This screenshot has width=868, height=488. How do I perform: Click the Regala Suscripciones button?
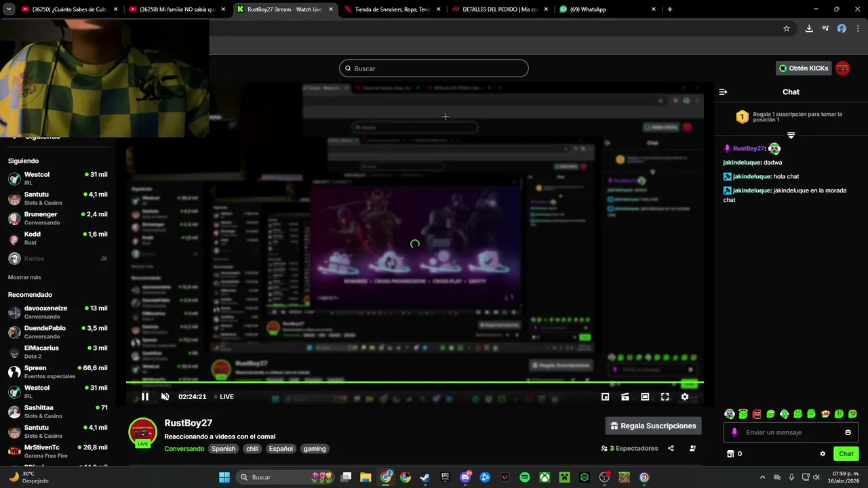(653, 426)
